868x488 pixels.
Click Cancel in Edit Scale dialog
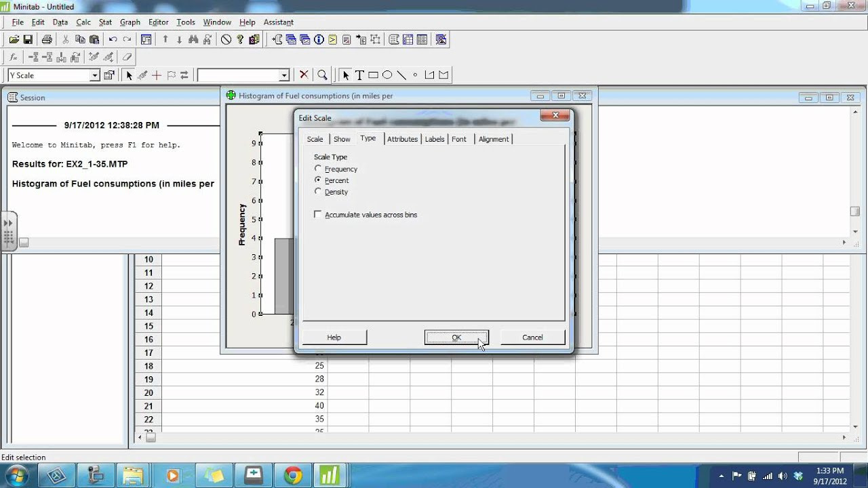tap(532, 338)
